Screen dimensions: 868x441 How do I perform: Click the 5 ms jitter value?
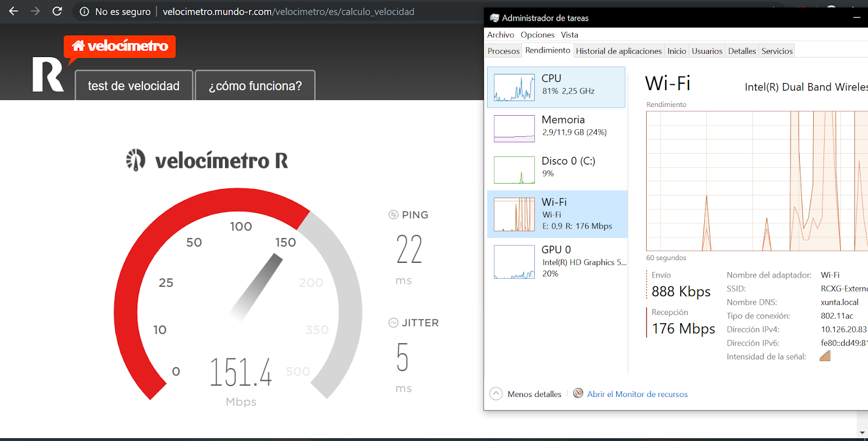click(402, 357)
